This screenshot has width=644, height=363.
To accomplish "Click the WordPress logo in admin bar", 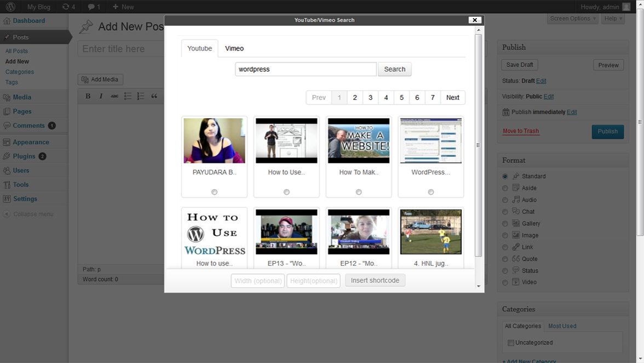I will click(x=10, y=7).
